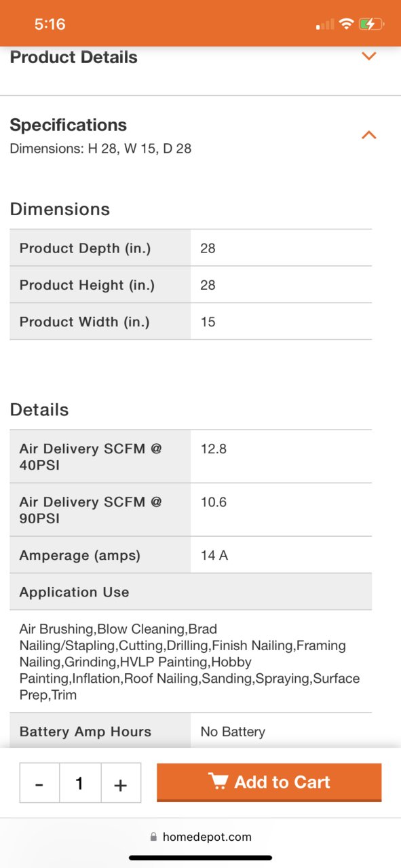The height and width of the screenshot is (868, 401).
Task: Expand the Product Details section chevron
Action: coord(368,56)
